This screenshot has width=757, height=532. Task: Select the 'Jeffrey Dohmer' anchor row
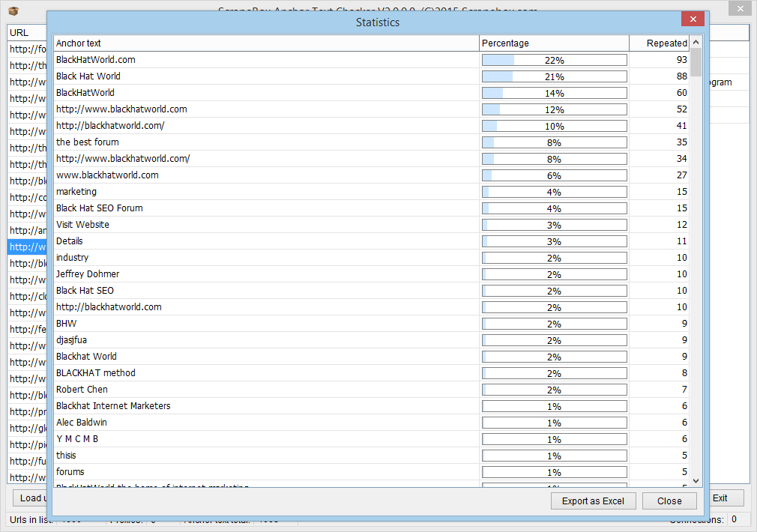tap(371, 273)
